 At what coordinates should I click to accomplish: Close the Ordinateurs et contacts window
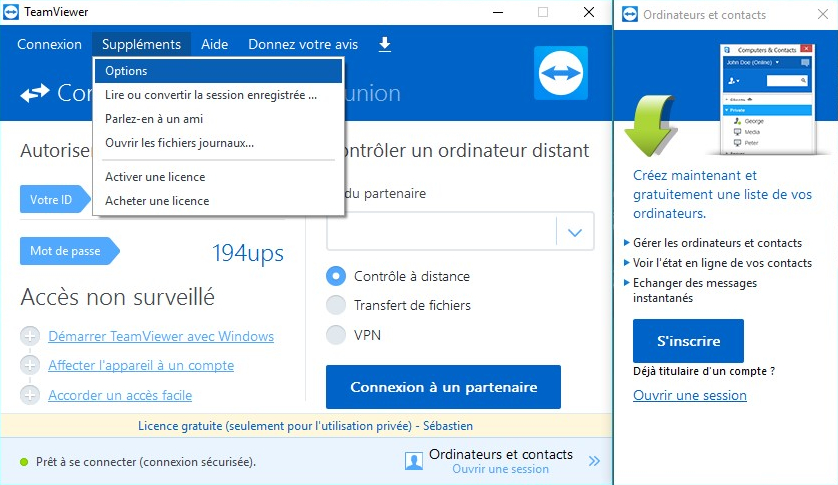[823, 14]
